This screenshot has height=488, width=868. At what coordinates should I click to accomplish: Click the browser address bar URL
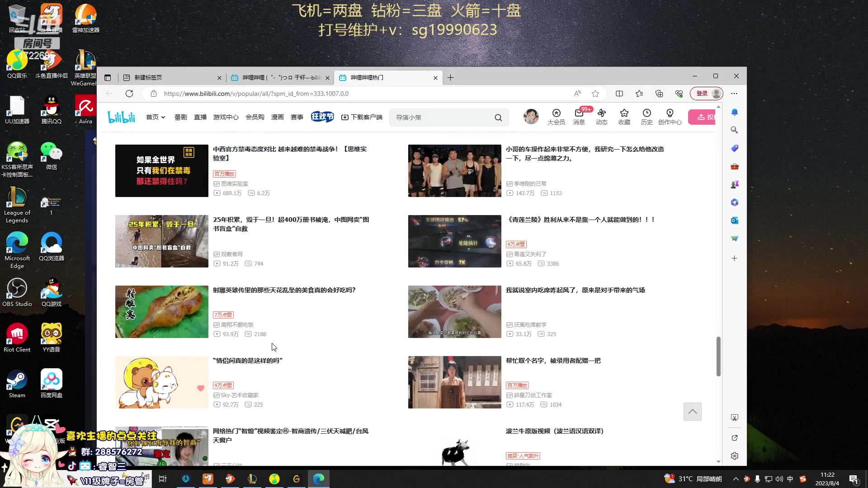click(256, 94)
